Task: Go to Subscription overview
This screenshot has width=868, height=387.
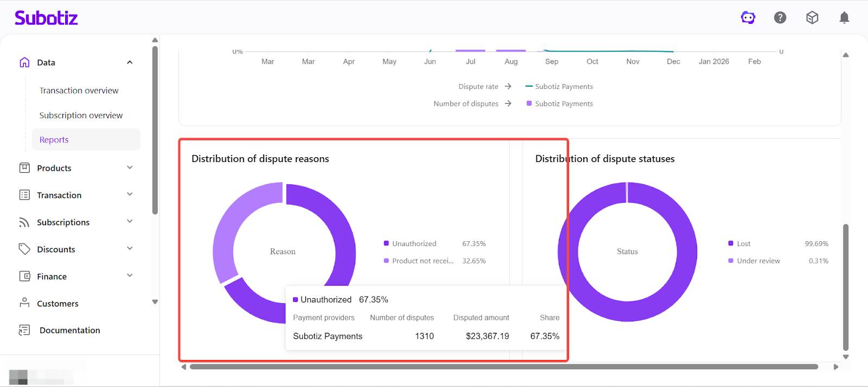Action: [x=81, y=115]
